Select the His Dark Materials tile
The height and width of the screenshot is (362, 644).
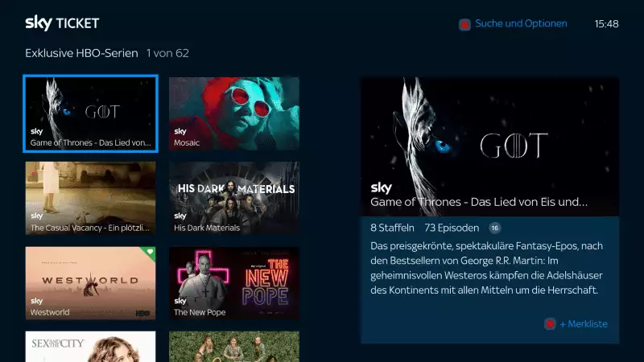point(234,198)
